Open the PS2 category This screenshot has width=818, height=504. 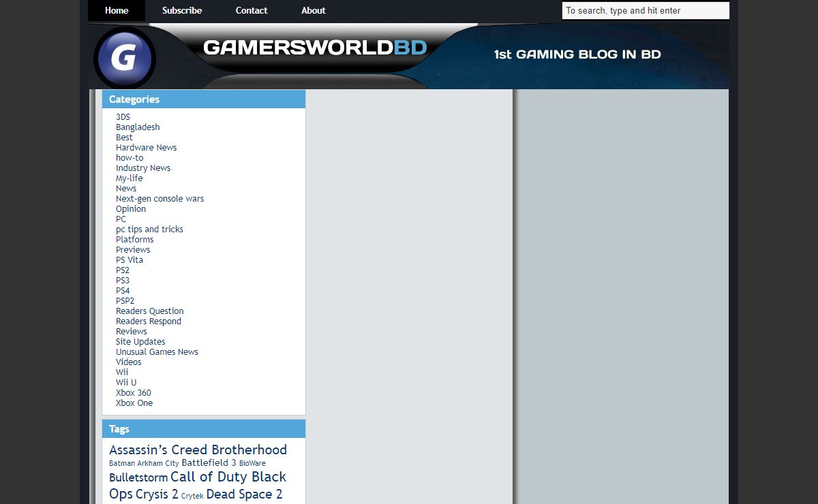[123, 270]
